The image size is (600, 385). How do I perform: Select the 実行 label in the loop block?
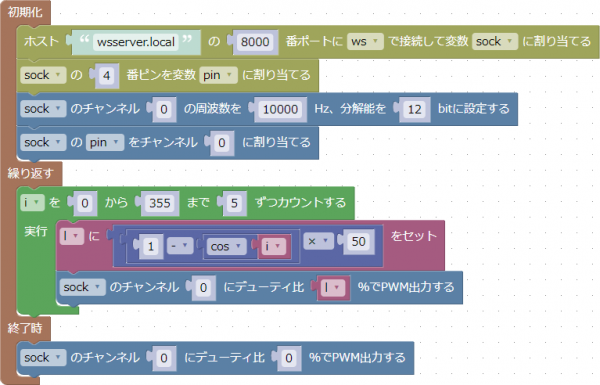(36, 231)
